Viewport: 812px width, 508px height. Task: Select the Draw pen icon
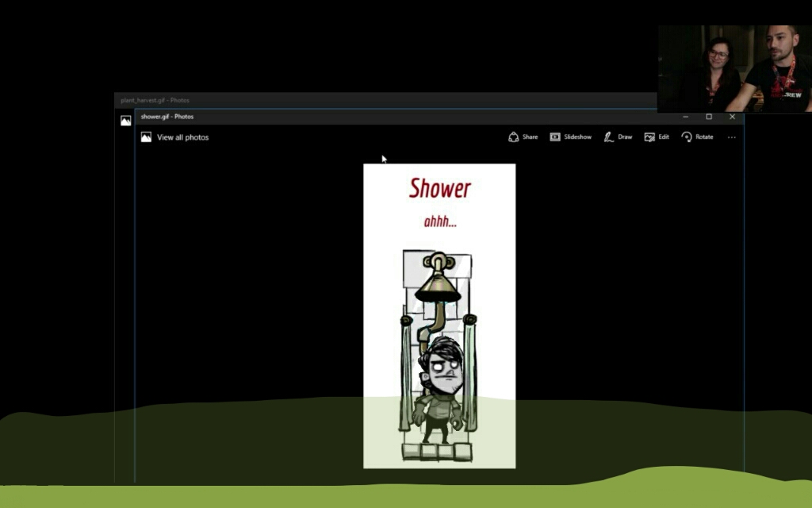(x=608, y=137)
